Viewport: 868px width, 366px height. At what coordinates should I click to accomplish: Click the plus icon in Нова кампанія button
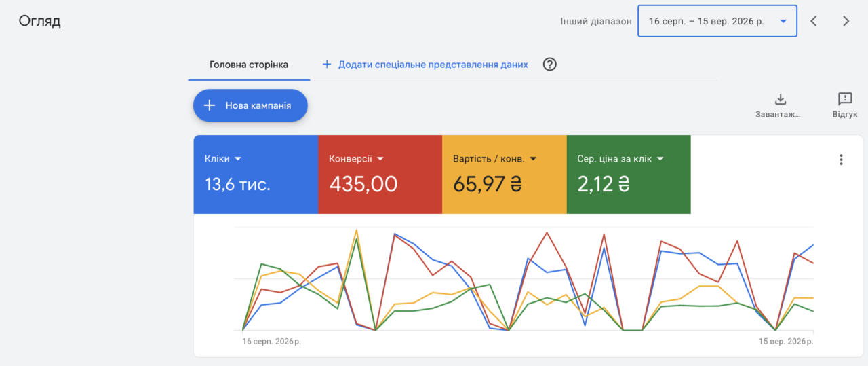coord(210,105)
